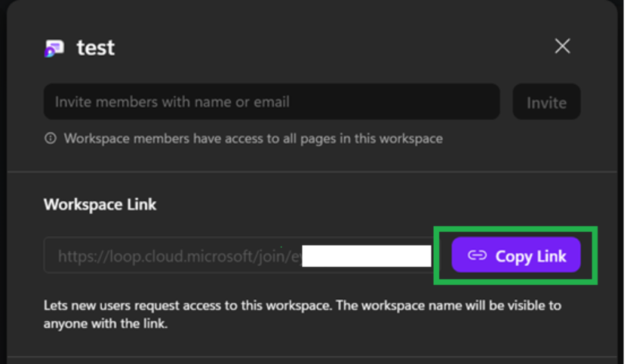Click the "test" workspace title
Viewport: 627px width, 364px height.
(x=96, y=48)
